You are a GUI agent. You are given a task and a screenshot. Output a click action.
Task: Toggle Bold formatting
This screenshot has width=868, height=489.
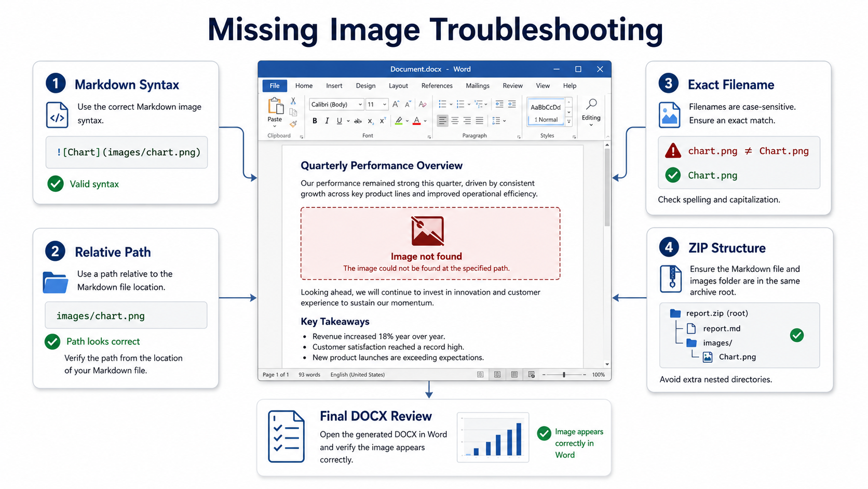point(315,121)
